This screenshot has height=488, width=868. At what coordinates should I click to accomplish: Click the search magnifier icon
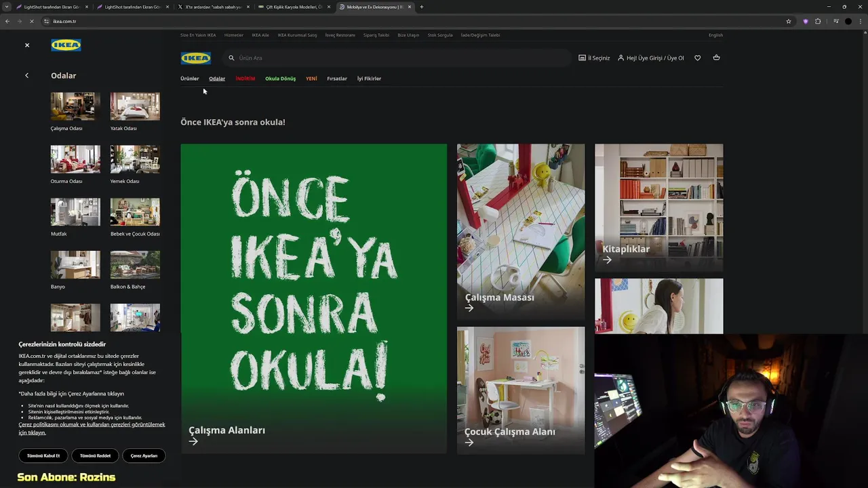point(231,58)
